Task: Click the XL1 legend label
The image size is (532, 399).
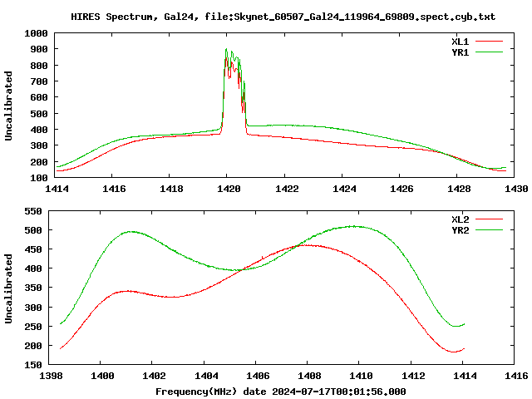Action: pyautogui.click(x=460, y=42)
